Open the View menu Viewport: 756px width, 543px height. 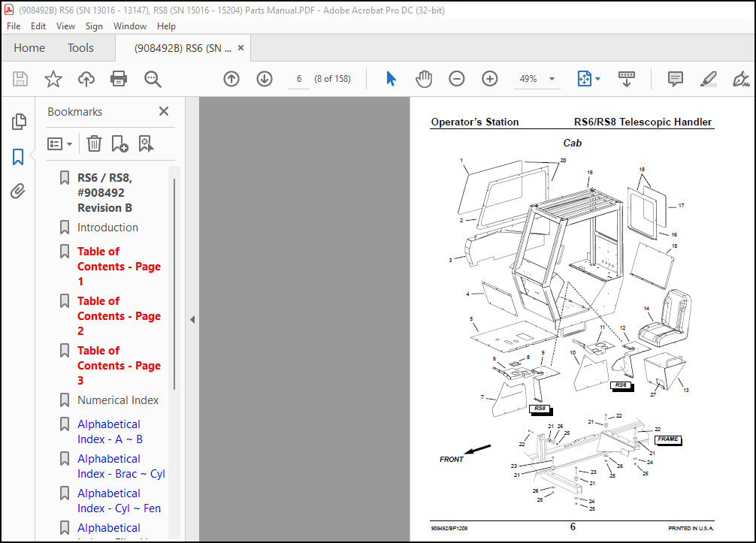pos(65,26)
